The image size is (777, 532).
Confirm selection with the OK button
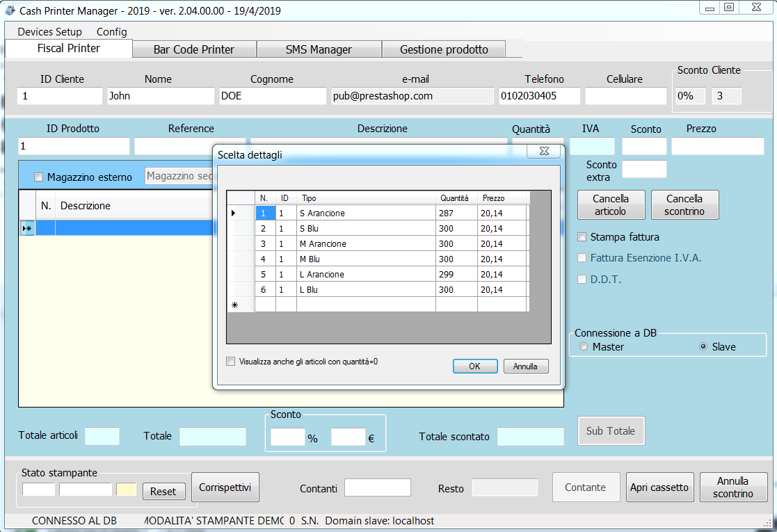click(474, 366)
